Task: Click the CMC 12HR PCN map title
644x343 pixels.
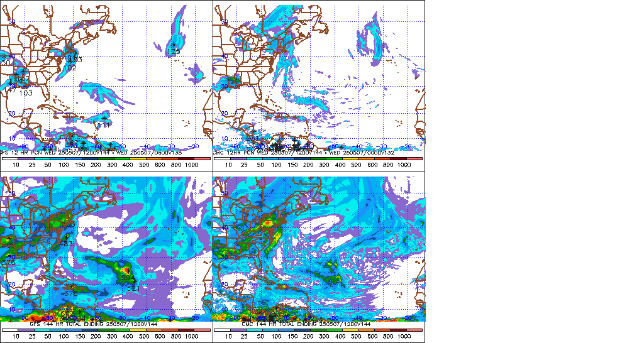Action: [304, 153]
